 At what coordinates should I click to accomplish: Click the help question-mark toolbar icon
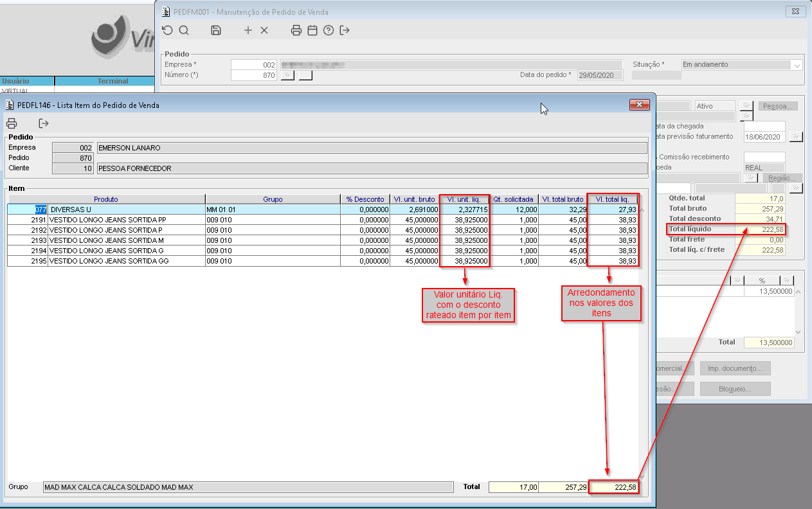[329, 30]
